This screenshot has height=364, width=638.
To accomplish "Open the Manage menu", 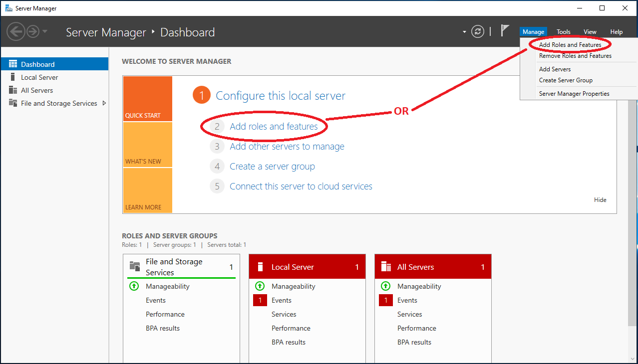I will click(533, 32).
